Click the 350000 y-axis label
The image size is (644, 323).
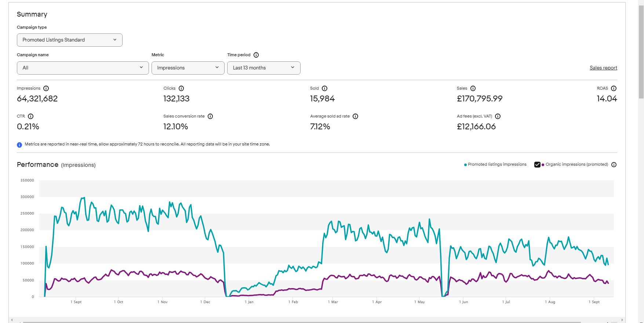27,180
